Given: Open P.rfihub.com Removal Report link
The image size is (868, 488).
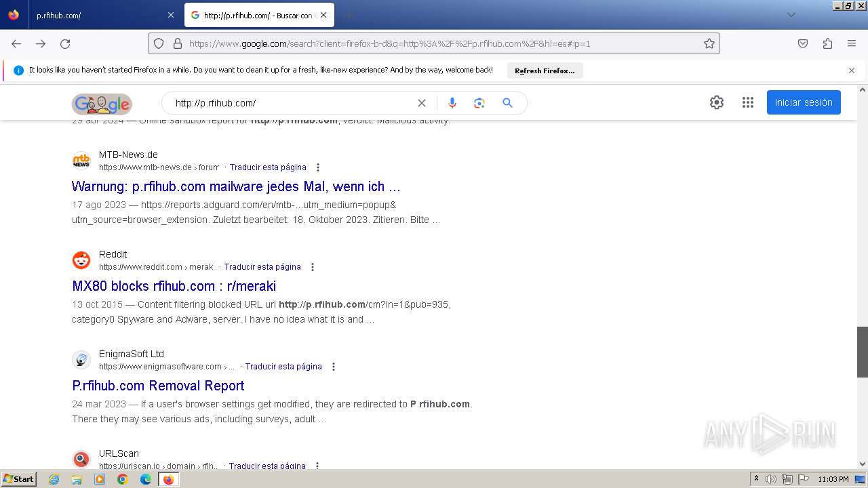Looking at the screenshot, I should [158, 386].
